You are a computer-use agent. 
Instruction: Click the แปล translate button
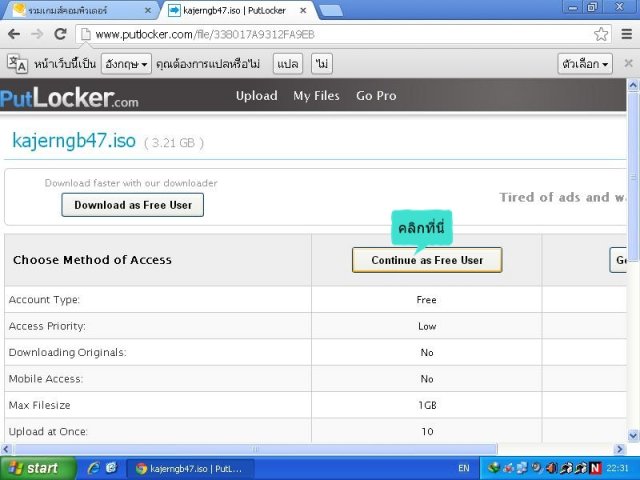pyautogui.click(x=288, y=64)
